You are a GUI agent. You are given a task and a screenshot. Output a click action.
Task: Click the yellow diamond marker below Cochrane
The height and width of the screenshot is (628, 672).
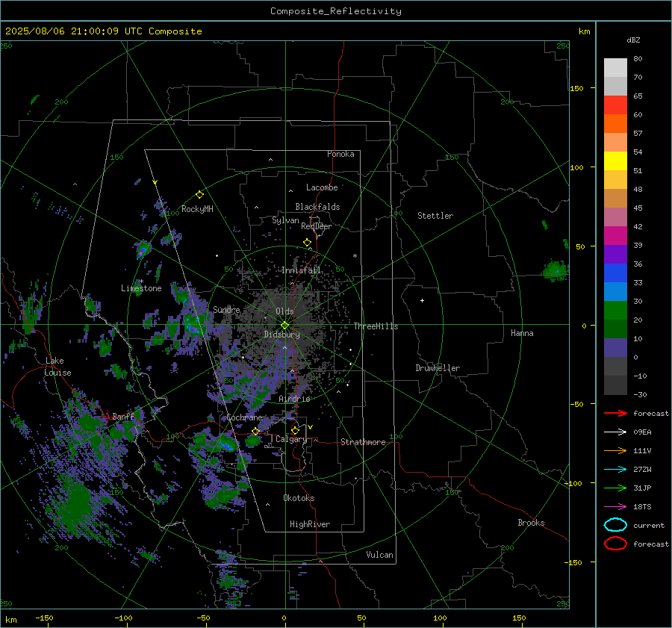[x=255, y=431]
